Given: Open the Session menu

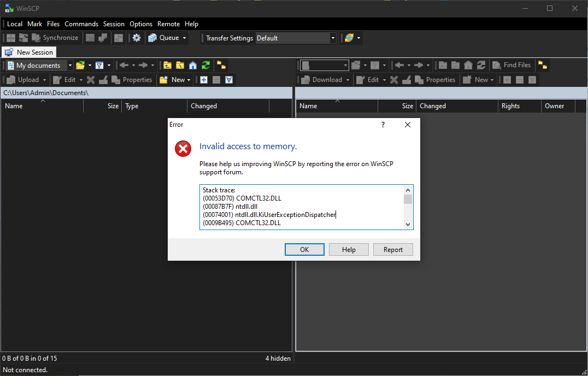Looking at the screenshot, I should (114, 24).
